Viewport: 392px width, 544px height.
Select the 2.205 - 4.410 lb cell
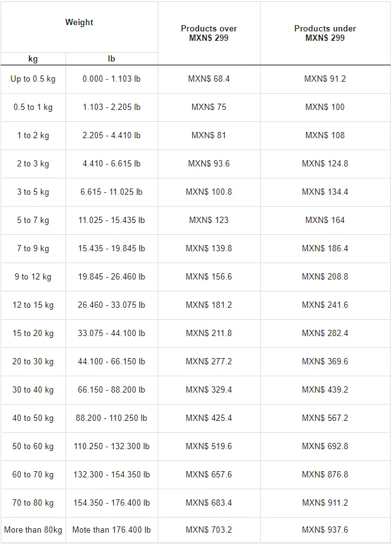[x=111, y=136]
